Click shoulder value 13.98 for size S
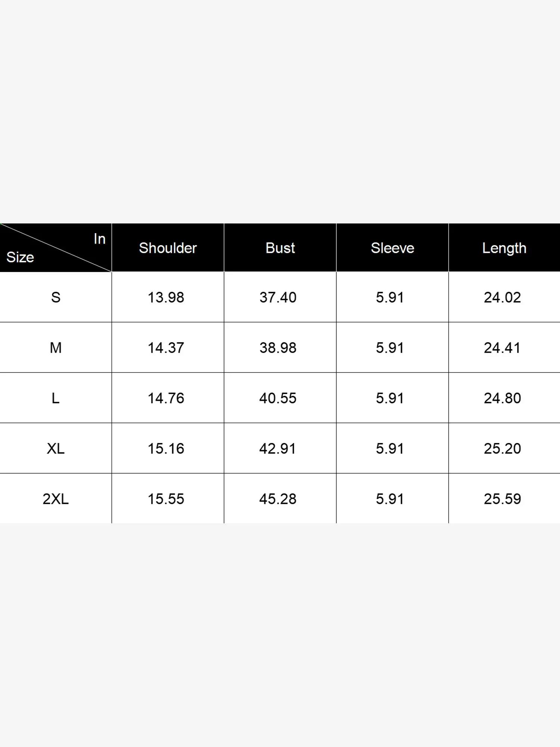 coord(166,297)
